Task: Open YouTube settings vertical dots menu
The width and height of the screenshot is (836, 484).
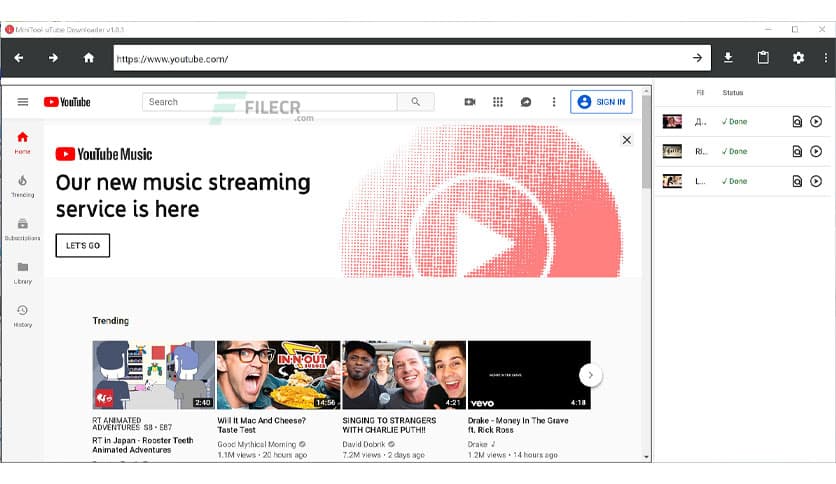Action: pyautogui.click(x=554, y=102)
